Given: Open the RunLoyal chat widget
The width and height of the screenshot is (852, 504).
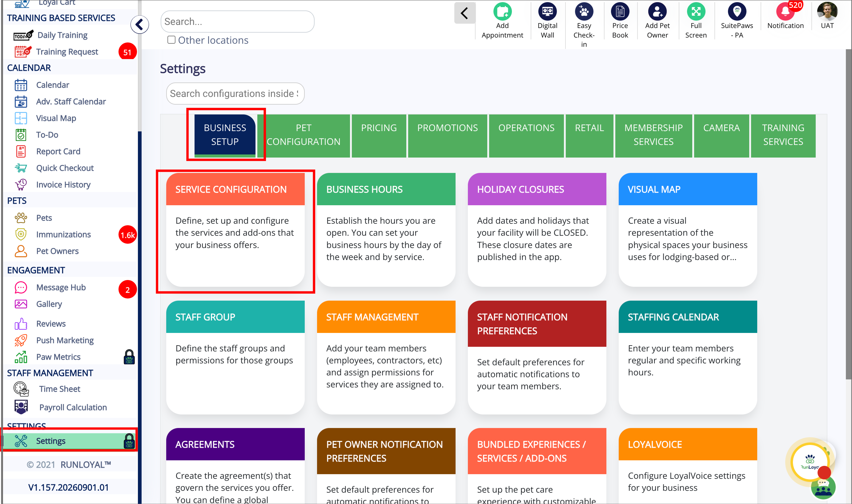Looking at the screenshot, I should point(810,462).
